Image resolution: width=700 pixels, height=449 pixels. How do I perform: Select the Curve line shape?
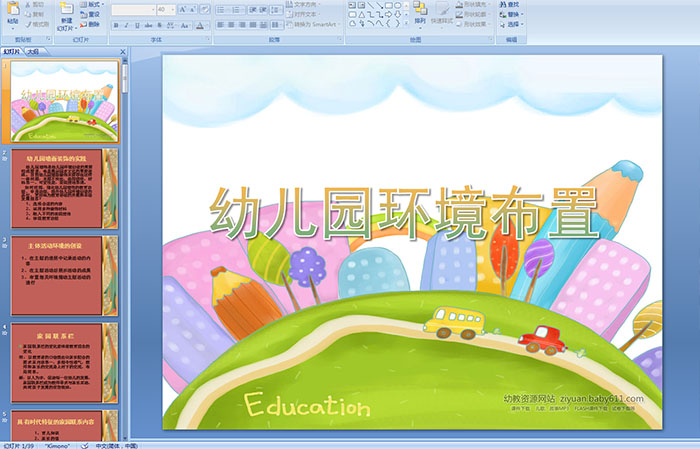tap(379, 23)
